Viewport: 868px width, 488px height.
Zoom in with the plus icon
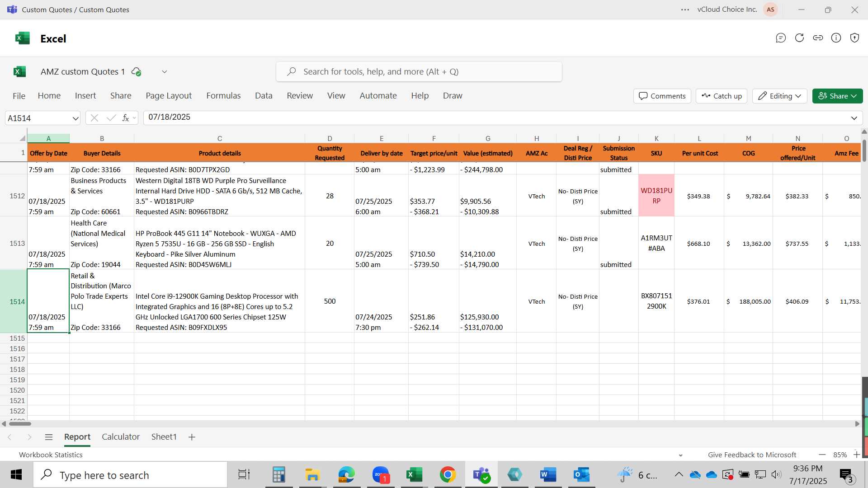tap(856, 455)
